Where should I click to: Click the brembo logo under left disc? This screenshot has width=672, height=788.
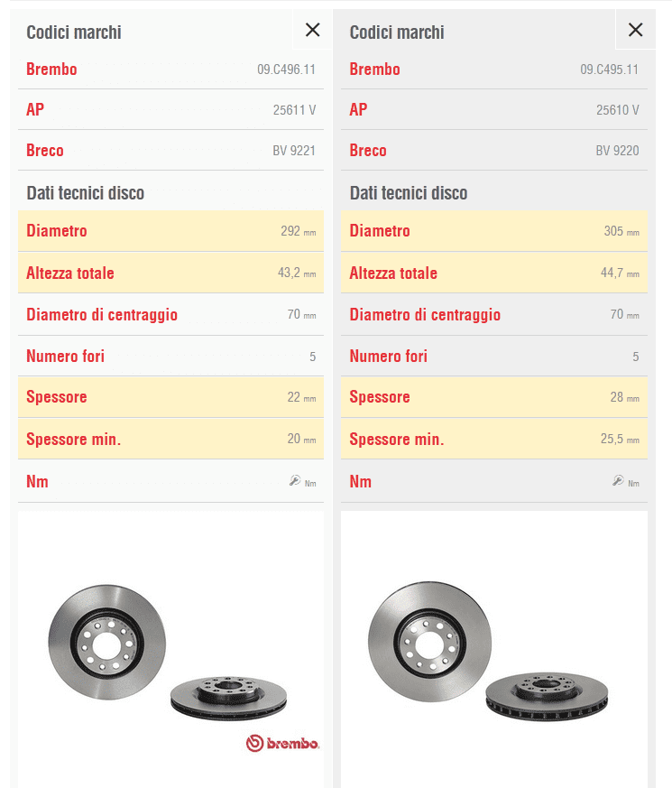(282, 743)
